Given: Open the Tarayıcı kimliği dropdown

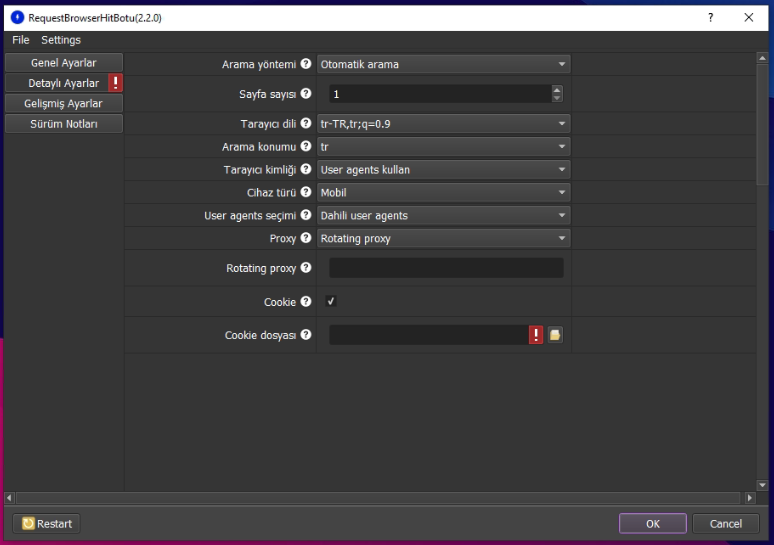Looking at the screenshot, I should pos(444,169).
